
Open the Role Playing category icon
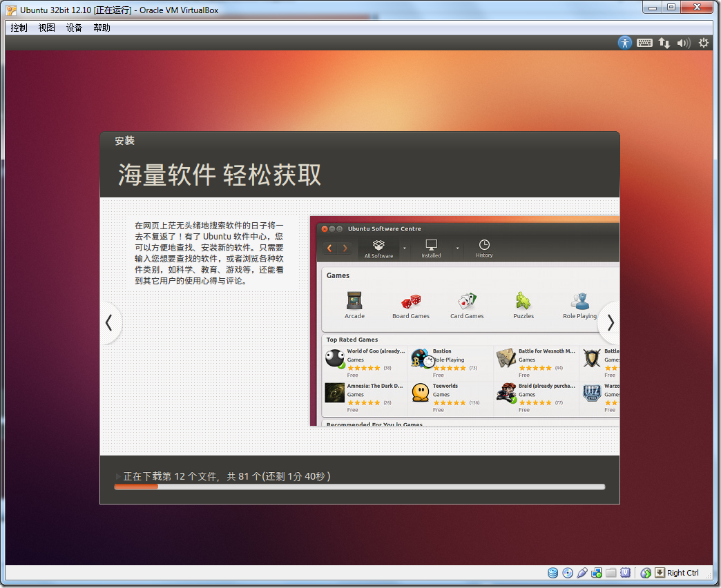(x=580, y=301)
